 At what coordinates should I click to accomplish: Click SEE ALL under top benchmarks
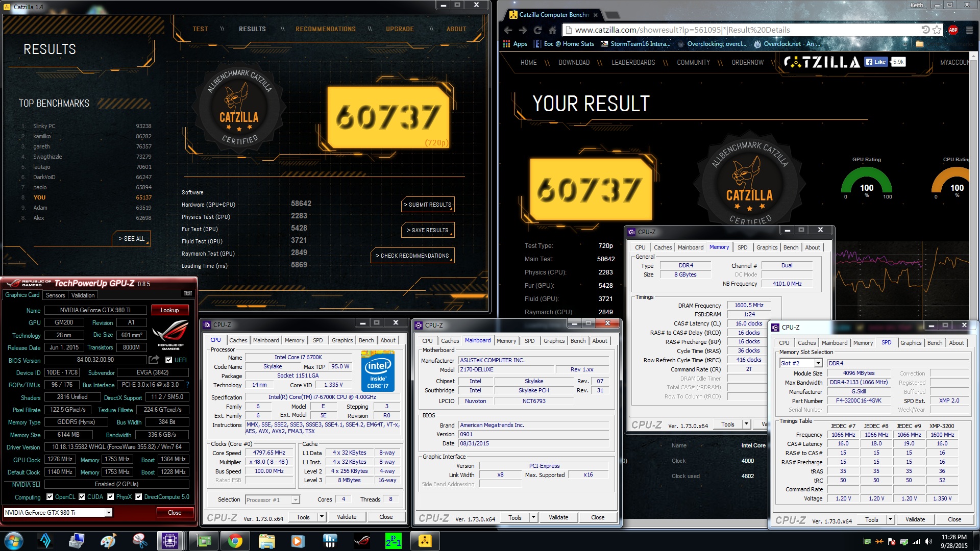point(131,238)
